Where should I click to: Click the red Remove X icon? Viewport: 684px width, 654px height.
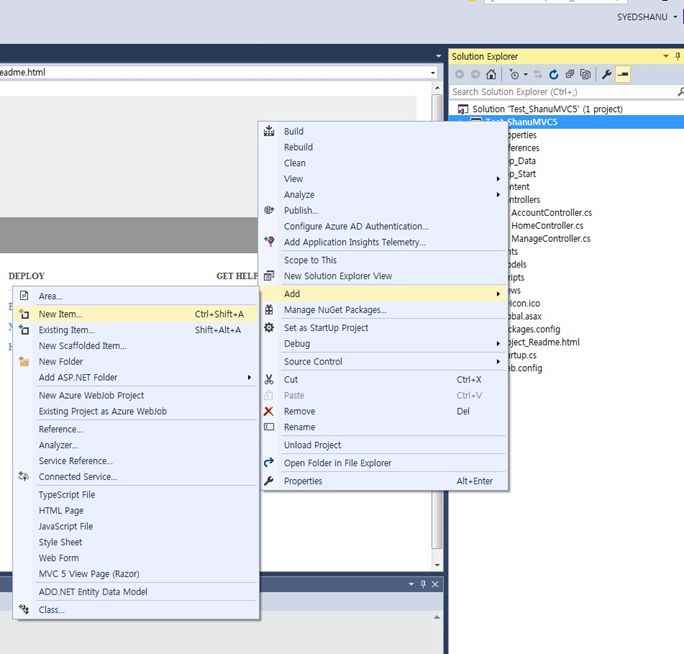coord(269,411)
